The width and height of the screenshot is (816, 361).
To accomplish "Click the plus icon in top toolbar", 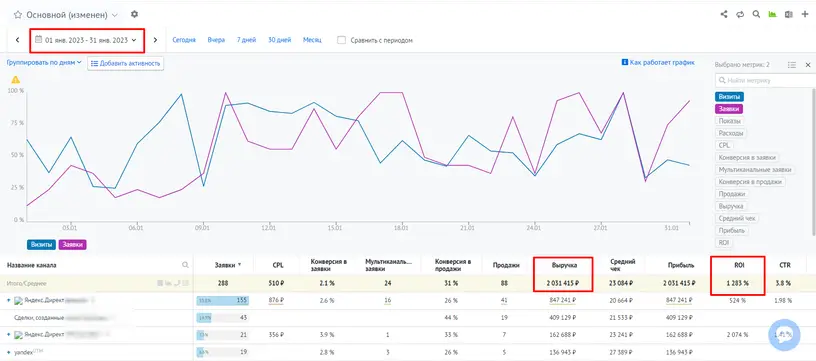I will pyautogui.click(x=806, y=15).
